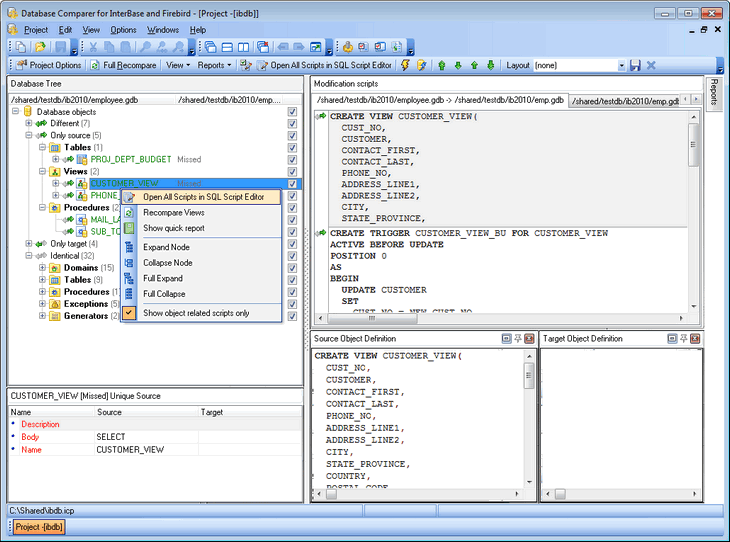Click the Find magnifier toolbar icon
The height and width of the screenshot is (542, 730).
(146, 47)
